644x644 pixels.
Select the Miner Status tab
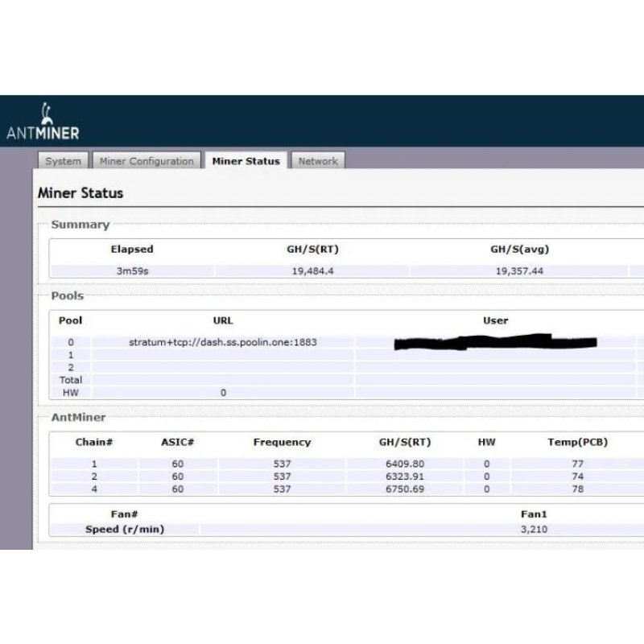click(x=246, y=161)
